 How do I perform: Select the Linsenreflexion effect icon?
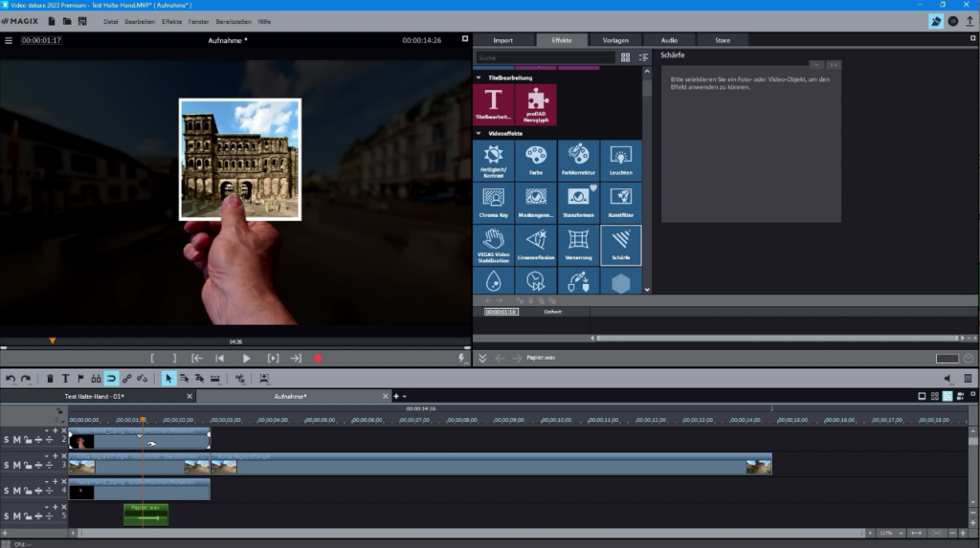pyautogui.click(x=536, y=245)
